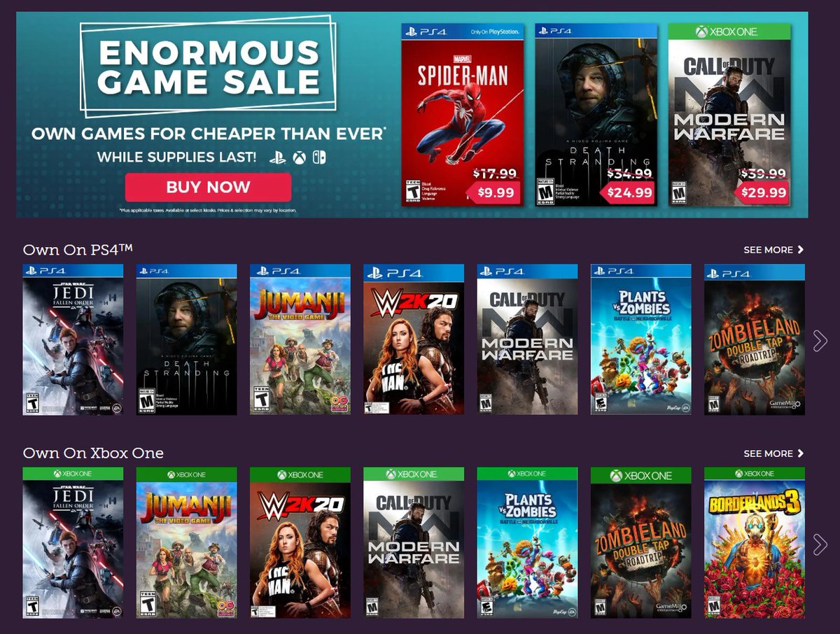Select Death Stranding $24.99 banner cover

click(596, 115)
